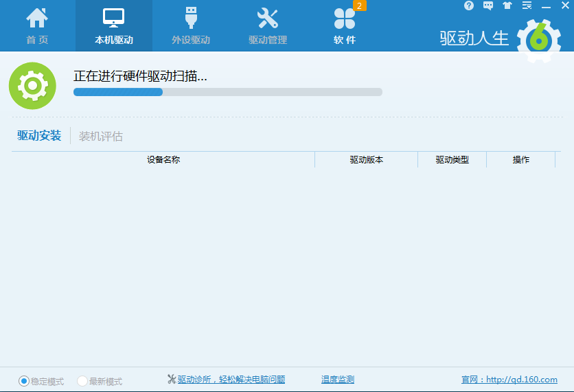
Task: Open help question mark icon
Action: click(x=468, y=5)
